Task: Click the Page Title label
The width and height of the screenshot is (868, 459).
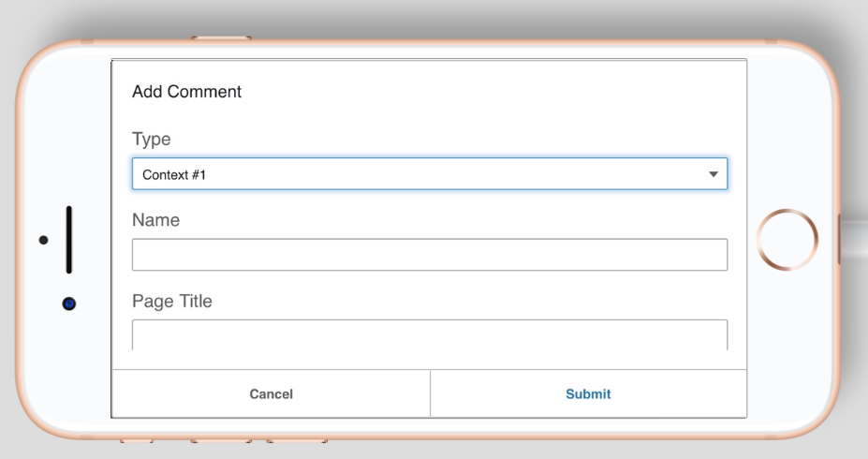Action: [172, 301]
